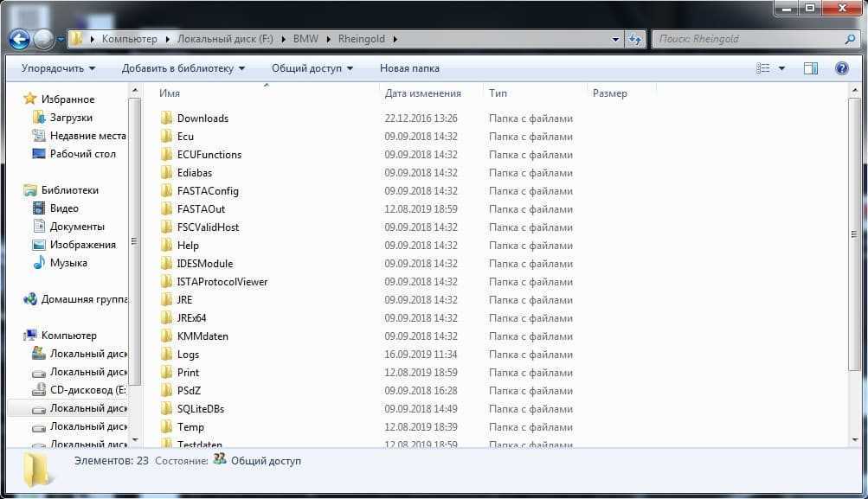Toggle the preview pane icon
This screenshot has height=499, width=868.
point(811,68)
